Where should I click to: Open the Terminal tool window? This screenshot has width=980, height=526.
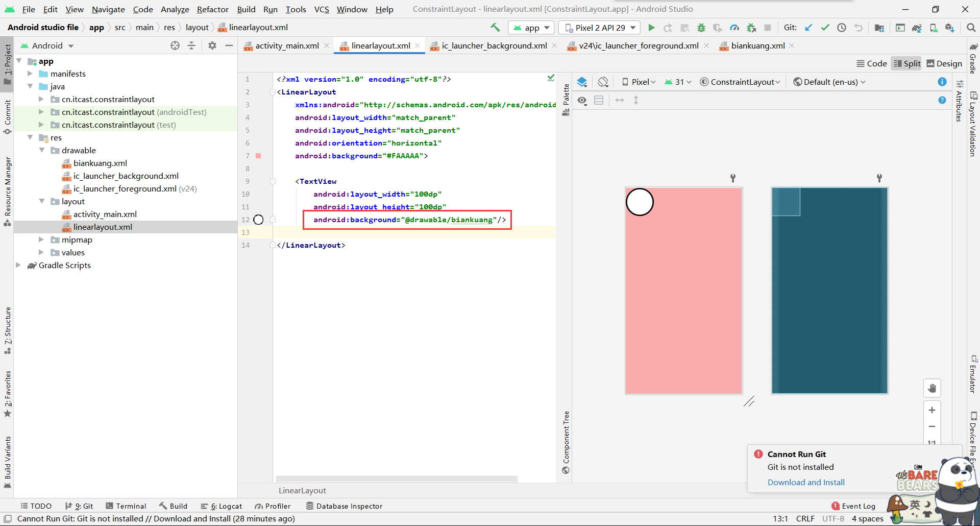[x=126, y=506]
